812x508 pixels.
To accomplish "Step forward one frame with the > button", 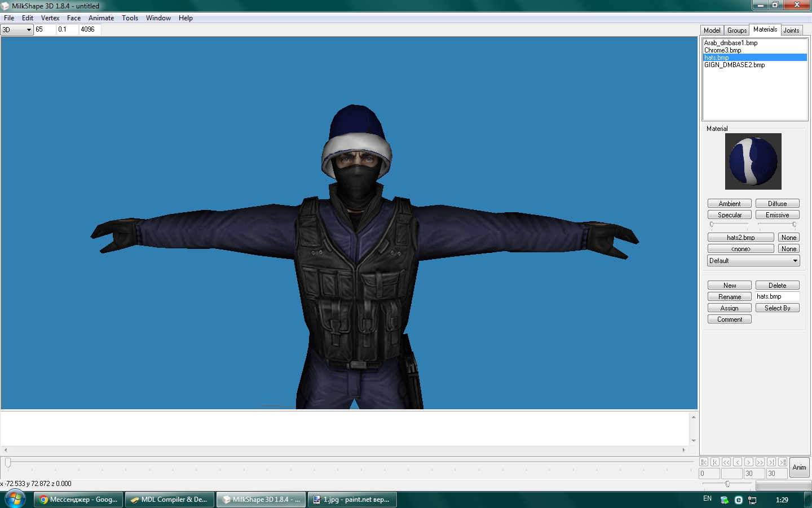I will [x=749, y=462].
